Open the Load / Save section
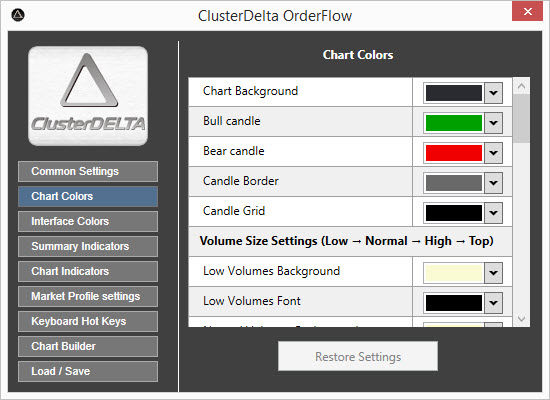Image resolution: width=550 pixels, height=400 pixels. tap(88, 371)
